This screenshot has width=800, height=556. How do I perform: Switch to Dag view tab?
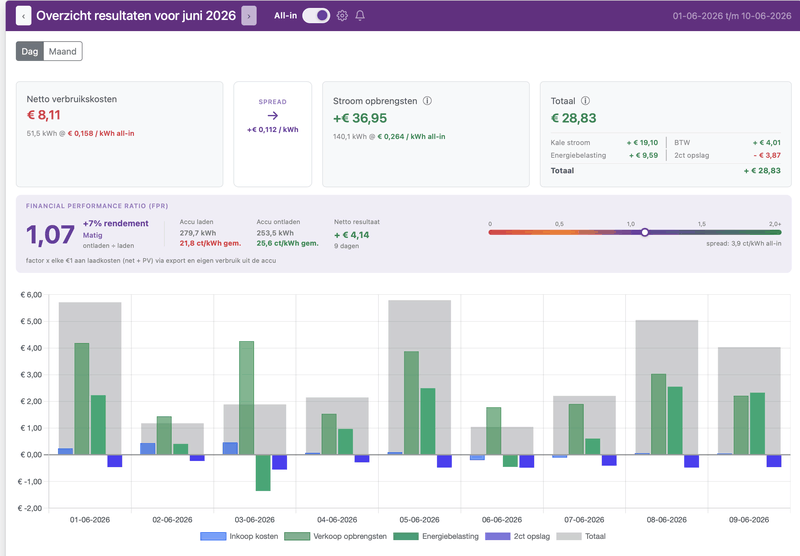click(x=30, y=51)
